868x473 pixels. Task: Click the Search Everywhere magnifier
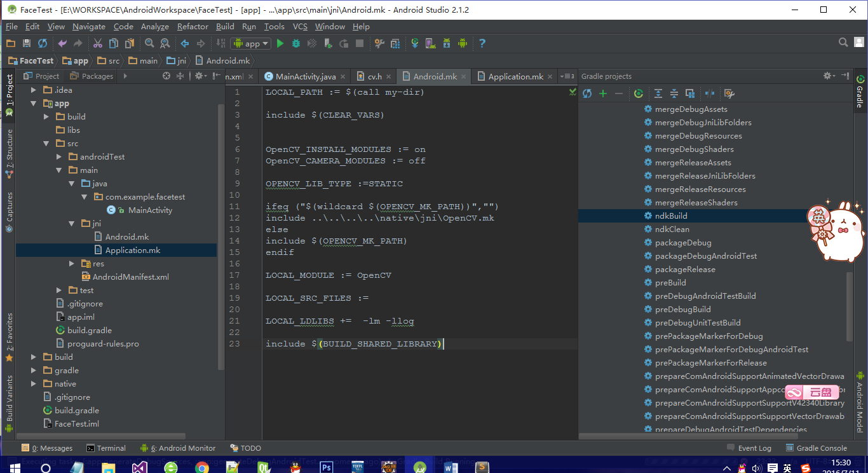843,43
